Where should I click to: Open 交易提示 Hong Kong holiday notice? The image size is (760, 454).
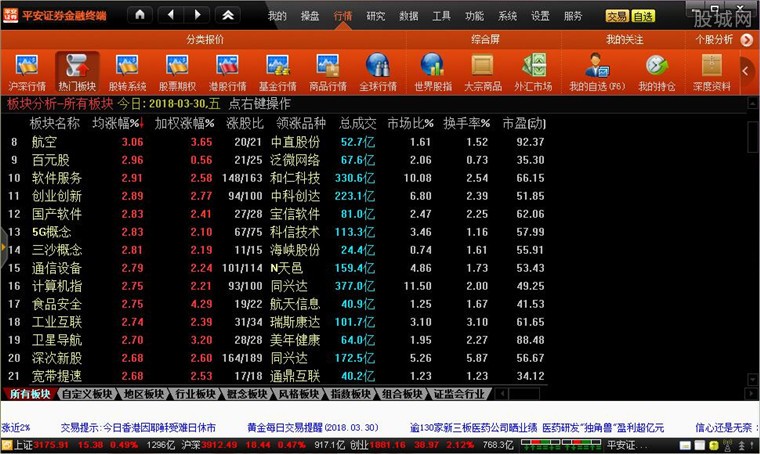(x=138, y=428)
